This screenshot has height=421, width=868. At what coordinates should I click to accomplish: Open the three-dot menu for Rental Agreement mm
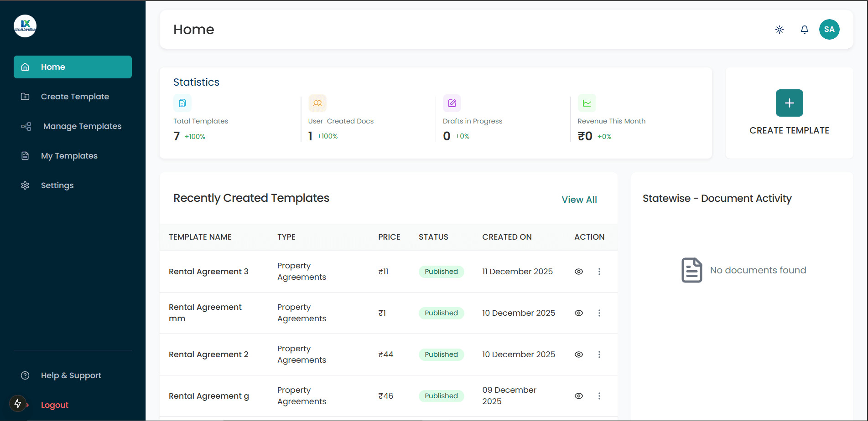point(599,313)
